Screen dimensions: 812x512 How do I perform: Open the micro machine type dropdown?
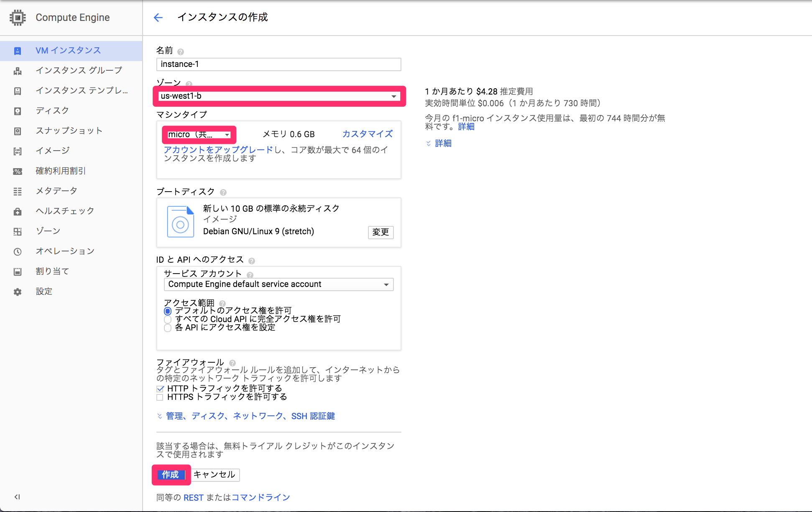[199, 135]
